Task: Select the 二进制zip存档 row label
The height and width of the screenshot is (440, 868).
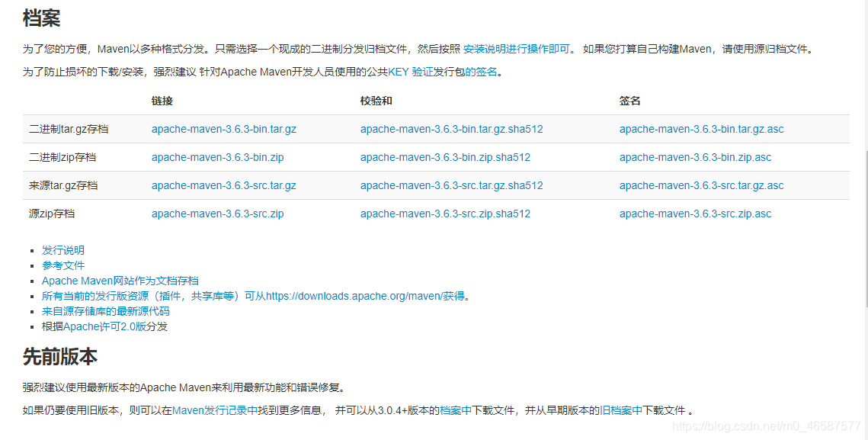Action: coord(62,157)
